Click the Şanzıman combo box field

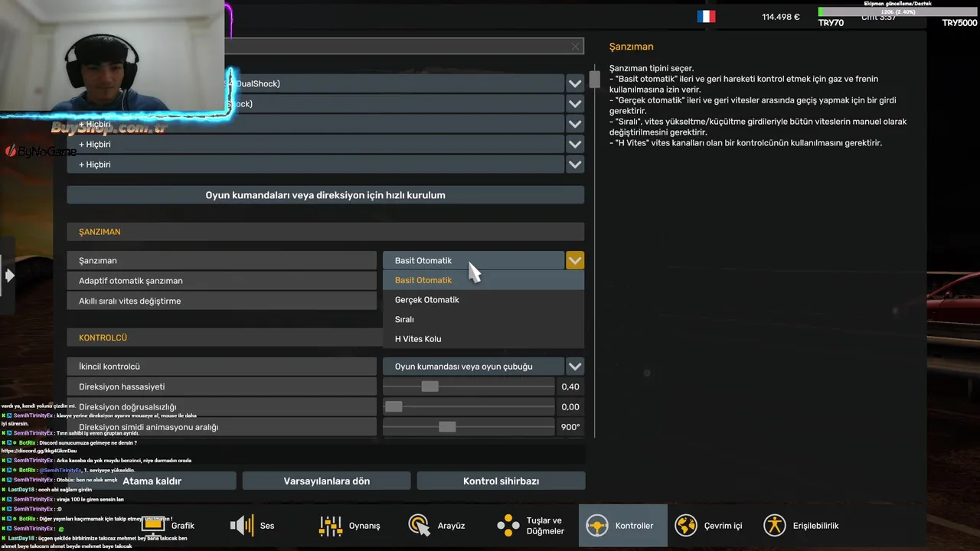(x=473, y=261)
